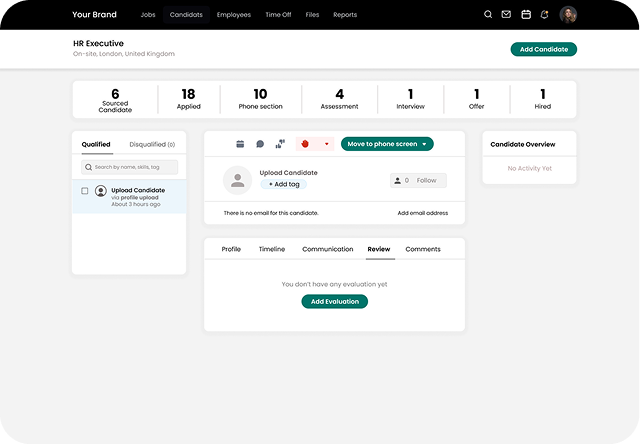Viewport: 640px width, 444px height.
Task: Expand the red disqualify dropdown arrow
Action: tap(327, 144)
